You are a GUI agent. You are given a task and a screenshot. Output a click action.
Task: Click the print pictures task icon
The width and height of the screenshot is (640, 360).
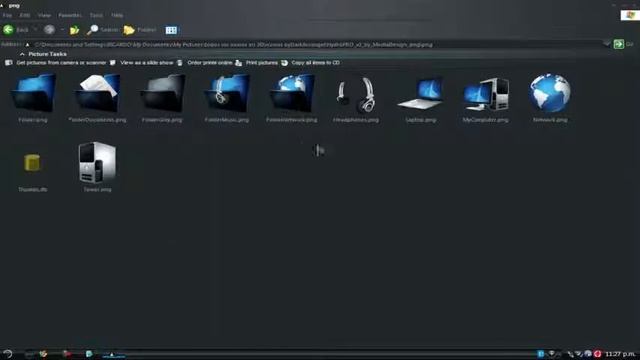coord(239,63)
